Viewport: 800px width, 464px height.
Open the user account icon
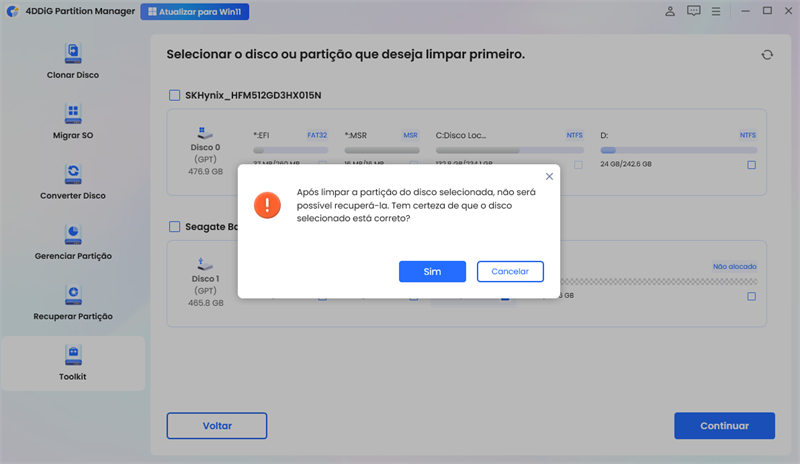pyautogui.click(x=669, y=11)
